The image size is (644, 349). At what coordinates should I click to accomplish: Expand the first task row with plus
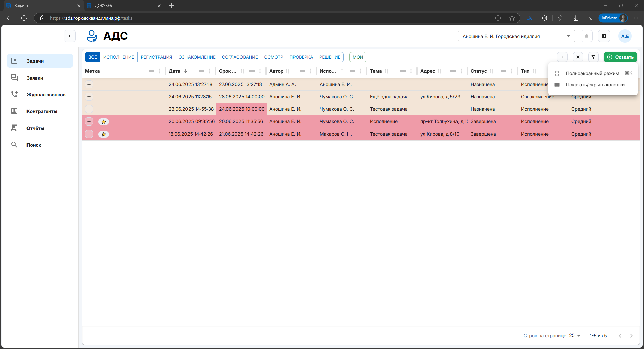tap(89, 85)
